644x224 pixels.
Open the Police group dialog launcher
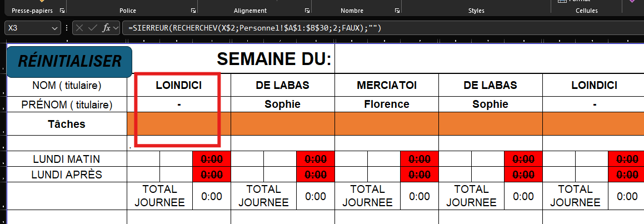click(x=193, y=11)
